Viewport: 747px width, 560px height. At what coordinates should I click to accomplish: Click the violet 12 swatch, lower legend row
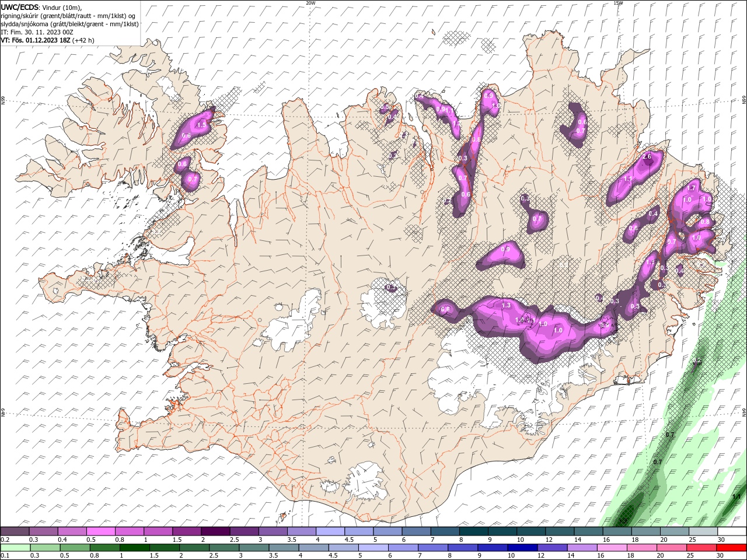(x=552, y=548)
